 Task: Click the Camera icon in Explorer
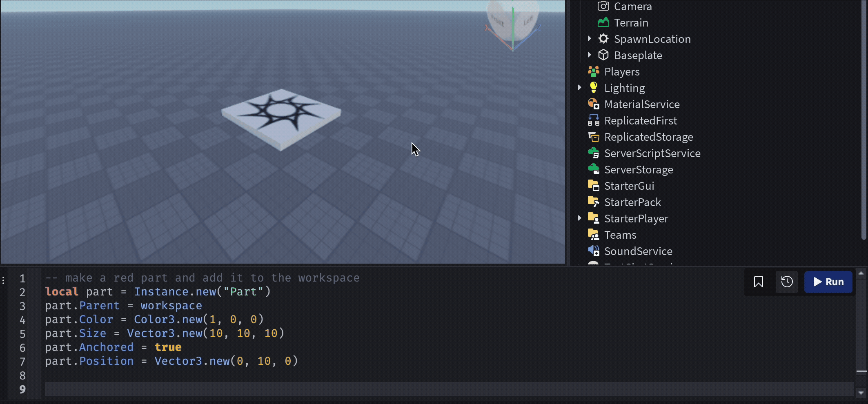tap(603, 6)
